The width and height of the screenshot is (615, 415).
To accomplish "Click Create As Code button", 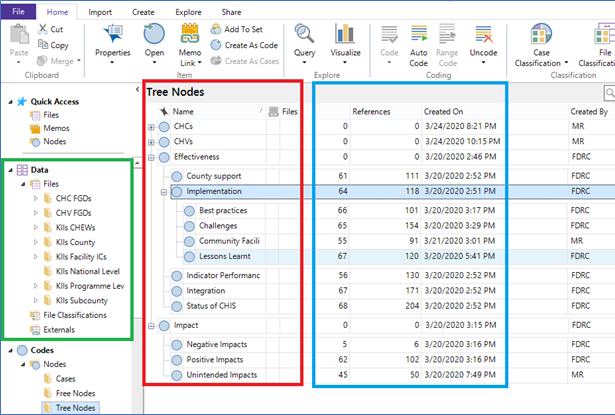I will coord(250,45).
